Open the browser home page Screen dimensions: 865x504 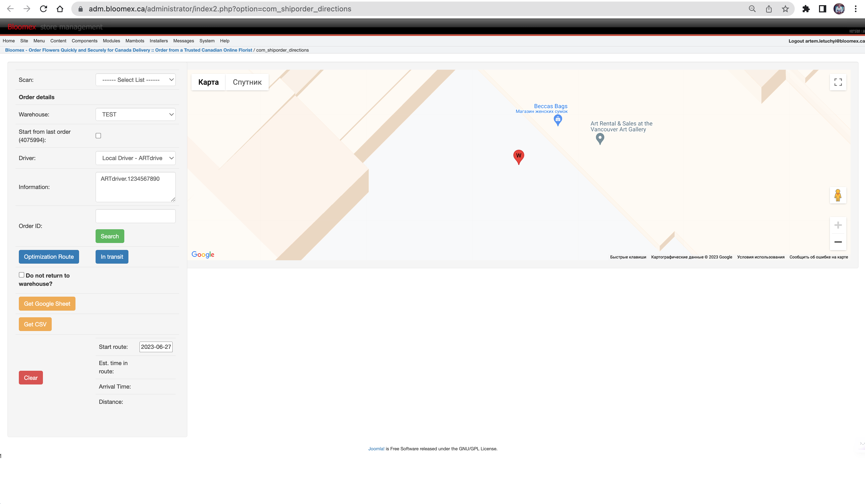click(60, 9)
